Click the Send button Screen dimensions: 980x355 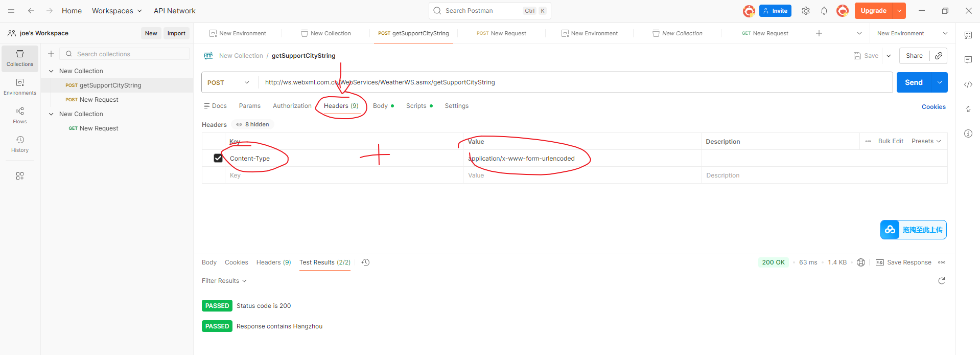tap(914, 82)
